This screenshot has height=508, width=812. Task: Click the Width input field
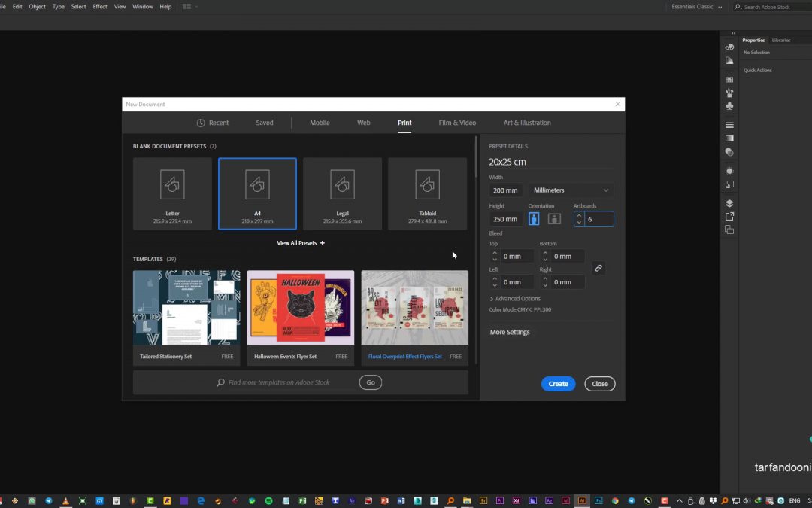(x=505, y=190)
